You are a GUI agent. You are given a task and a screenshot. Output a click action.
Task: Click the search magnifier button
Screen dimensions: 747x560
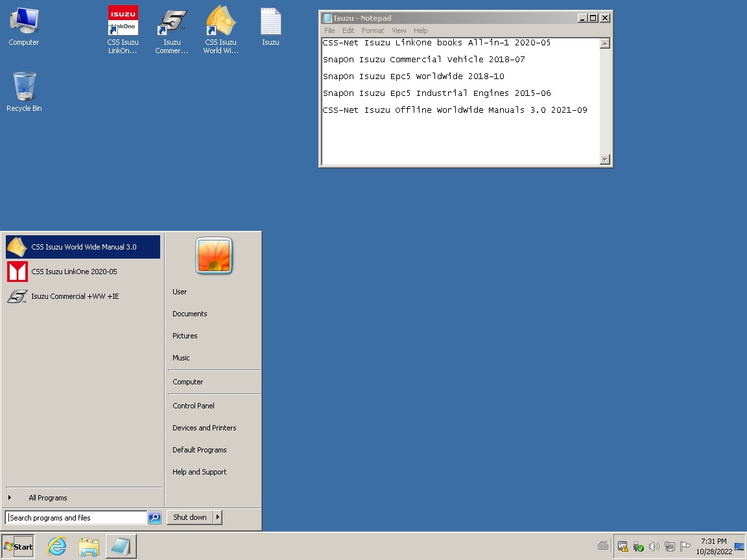tap(154, 518)
